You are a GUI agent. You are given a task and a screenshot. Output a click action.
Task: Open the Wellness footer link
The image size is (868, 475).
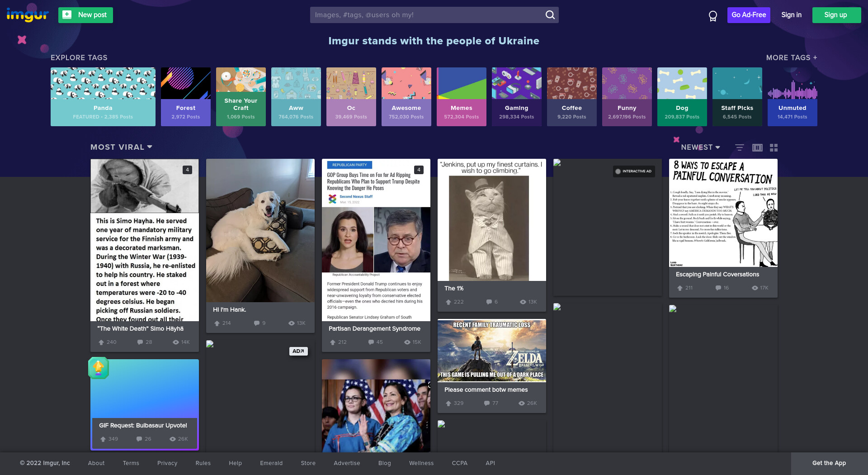(x=421, y=463)
